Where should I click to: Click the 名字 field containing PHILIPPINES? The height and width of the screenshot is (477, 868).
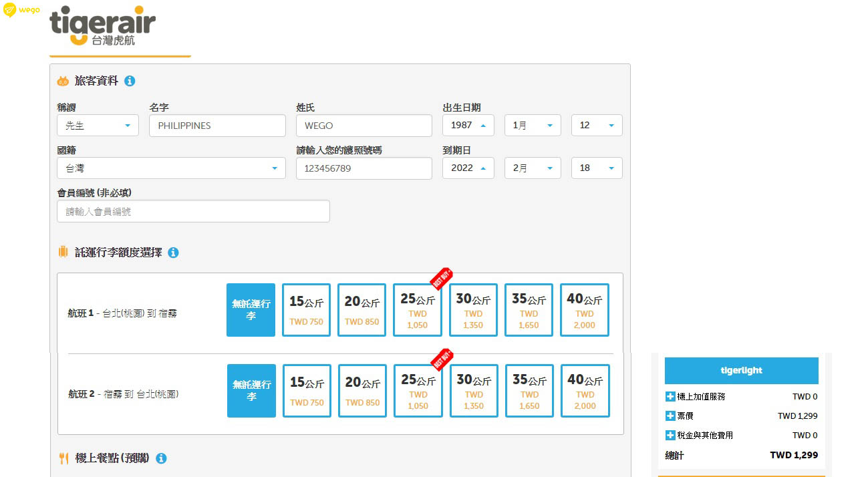click(217, 126)
